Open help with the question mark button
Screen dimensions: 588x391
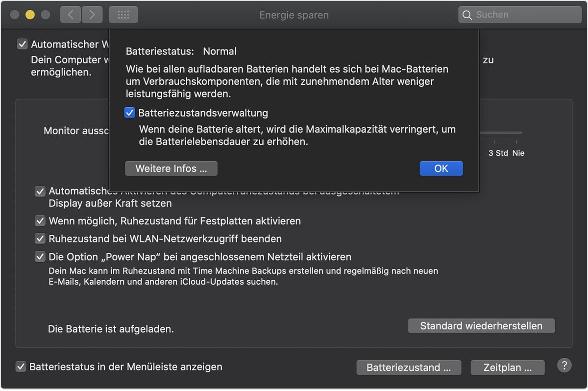point(564,365)
